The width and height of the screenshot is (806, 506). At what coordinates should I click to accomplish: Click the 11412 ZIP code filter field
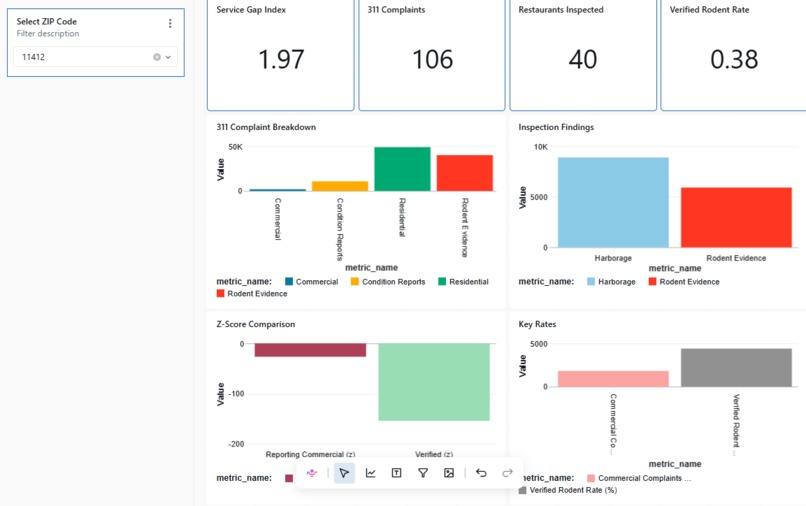coord(96,57)
